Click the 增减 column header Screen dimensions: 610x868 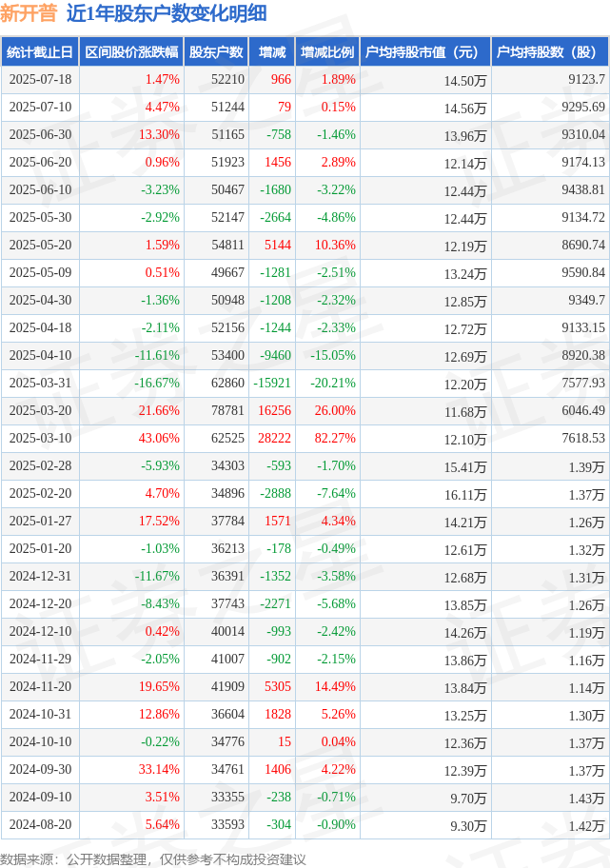pos(272,52)
